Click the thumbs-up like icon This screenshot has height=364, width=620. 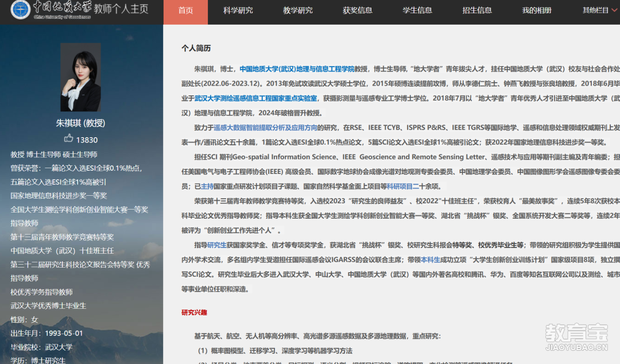coord(68,138)
